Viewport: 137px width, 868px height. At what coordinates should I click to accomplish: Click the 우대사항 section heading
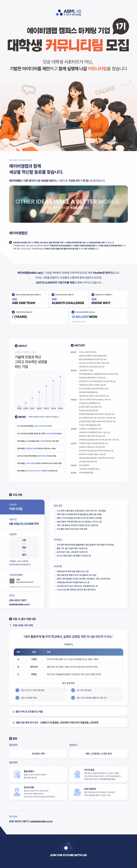tap(58, 566)
